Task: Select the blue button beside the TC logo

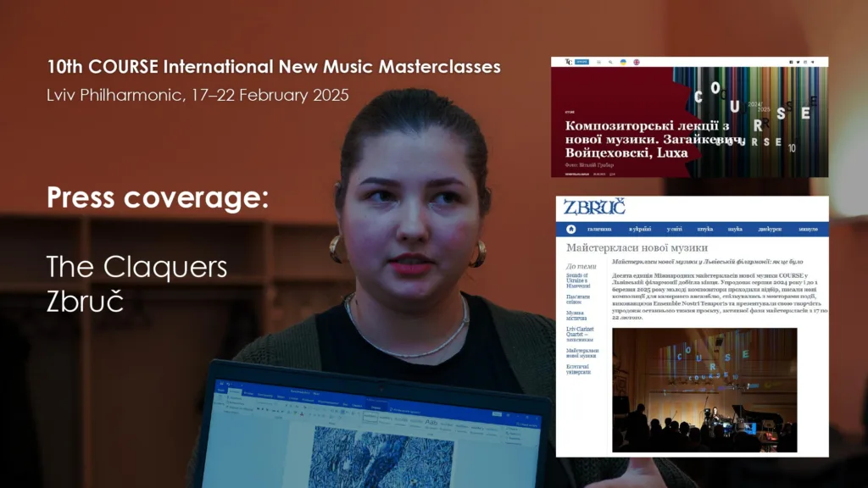Action: (581, 62)
